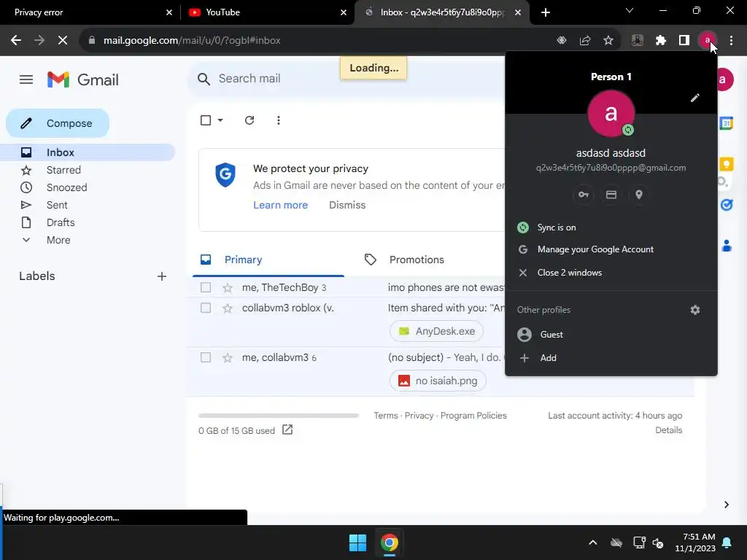747x560 pixels.
Task: Click the search magnifier icon
Action: pos(204,79)
